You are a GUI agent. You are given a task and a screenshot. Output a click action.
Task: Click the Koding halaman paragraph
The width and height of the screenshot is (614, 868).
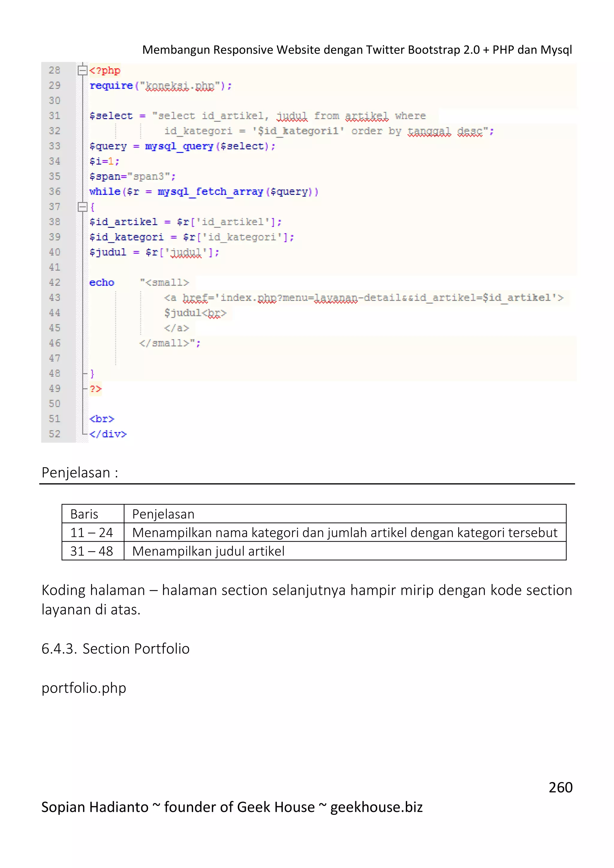tap(307, 599)
